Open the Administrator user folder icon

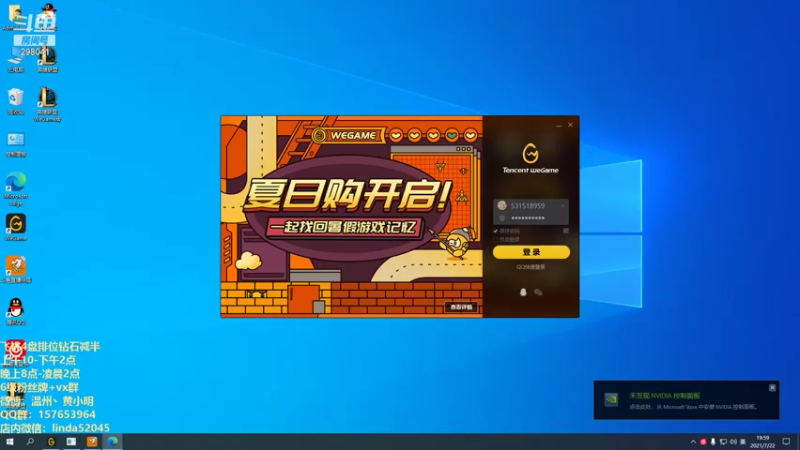[15, 17]
